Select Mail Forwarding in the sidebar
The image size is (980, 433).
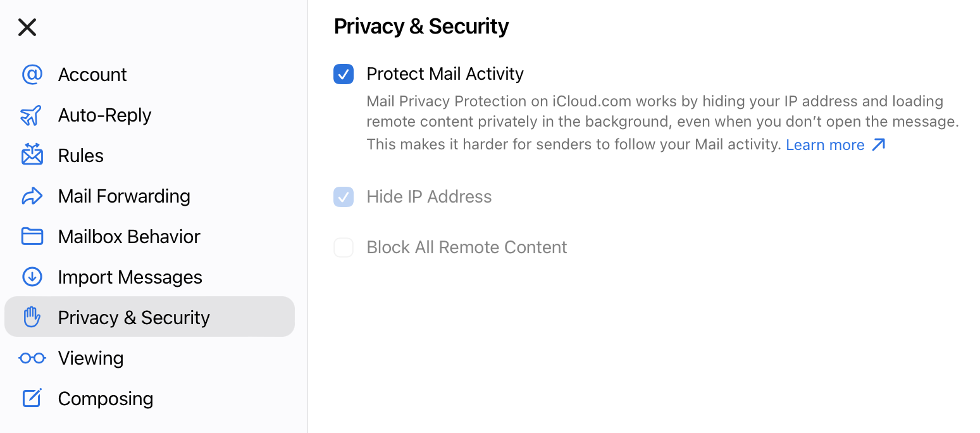click(x=124, y=196)
